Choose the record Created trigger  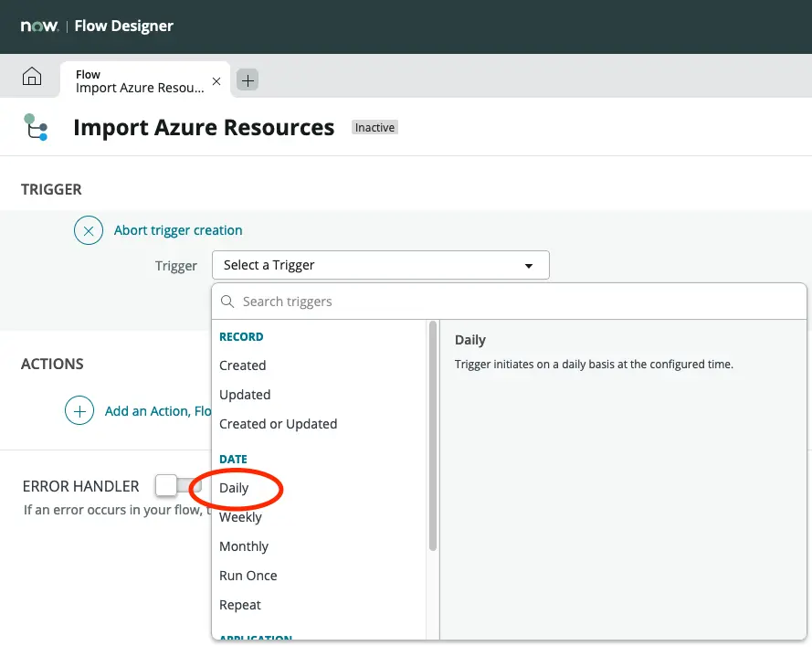(243, 365)
